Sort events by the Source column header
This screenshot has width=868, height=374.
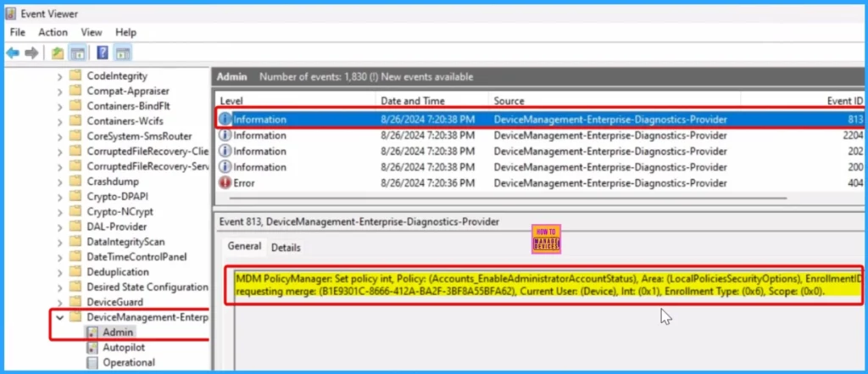click(x=615, y=101)
